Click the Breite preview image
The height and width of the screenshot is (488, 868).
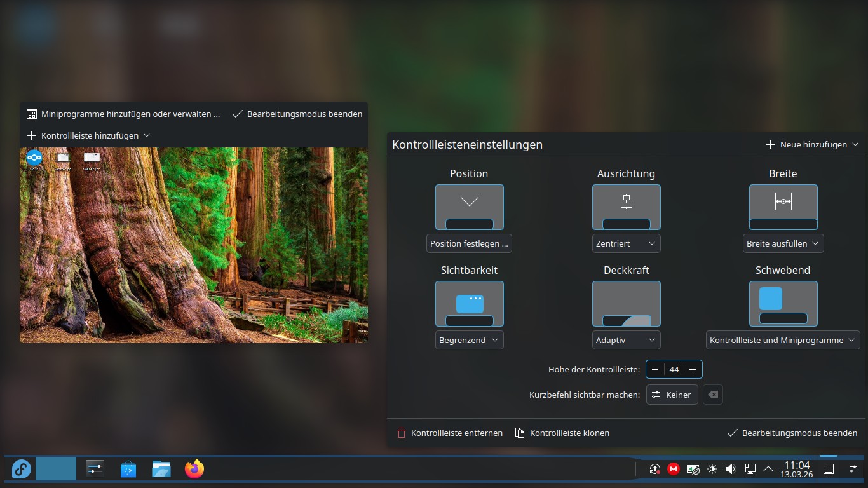[783, 207]
